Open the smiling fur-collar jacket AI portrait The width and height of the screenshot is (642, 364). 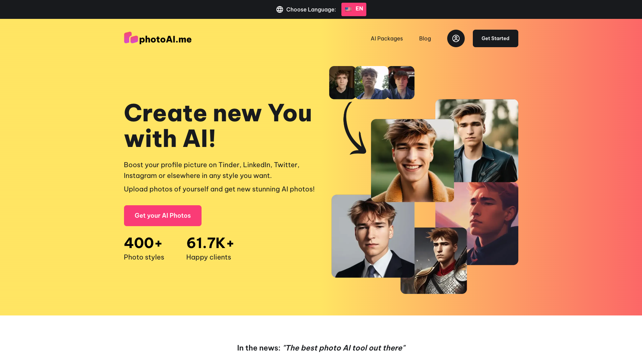(412, 160)
